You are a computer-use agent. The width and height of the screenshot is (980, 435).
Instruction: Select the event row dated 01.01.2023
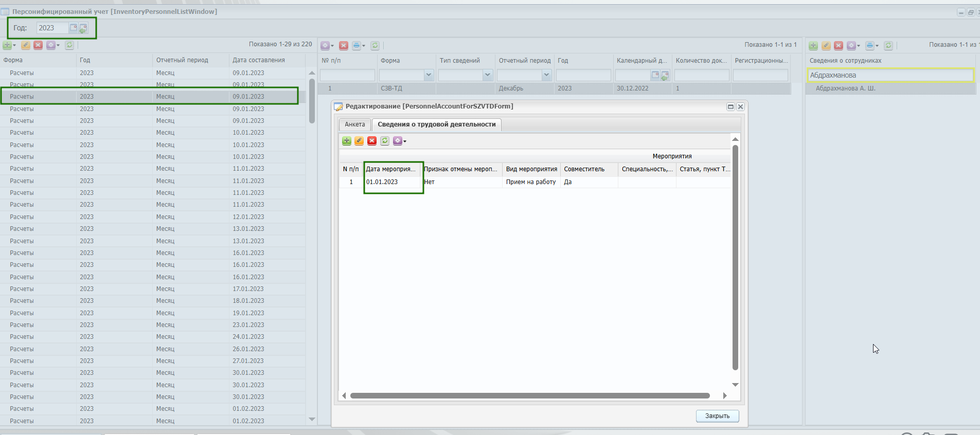[x=535, y=182]
